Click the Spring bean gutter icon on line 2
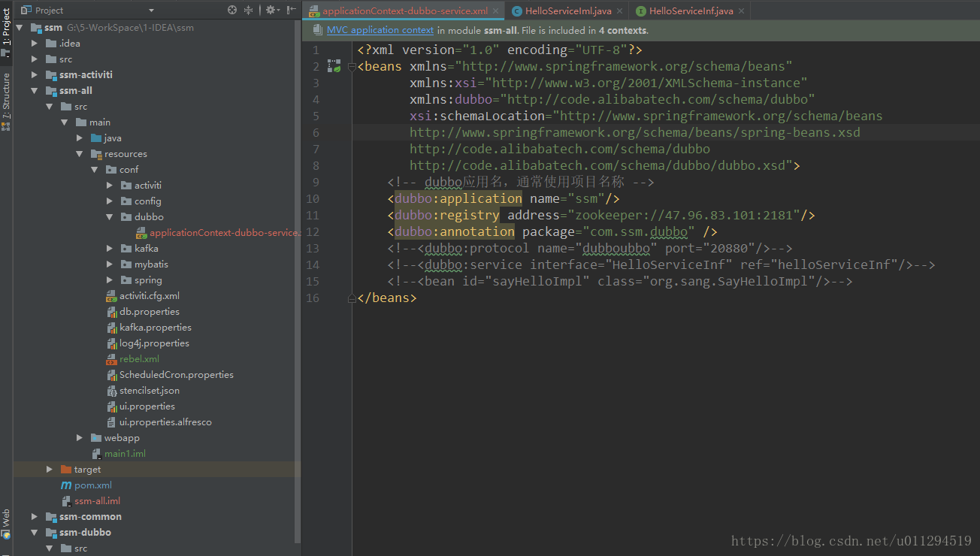This screenshot has width=980, height=556. point(334,67)
